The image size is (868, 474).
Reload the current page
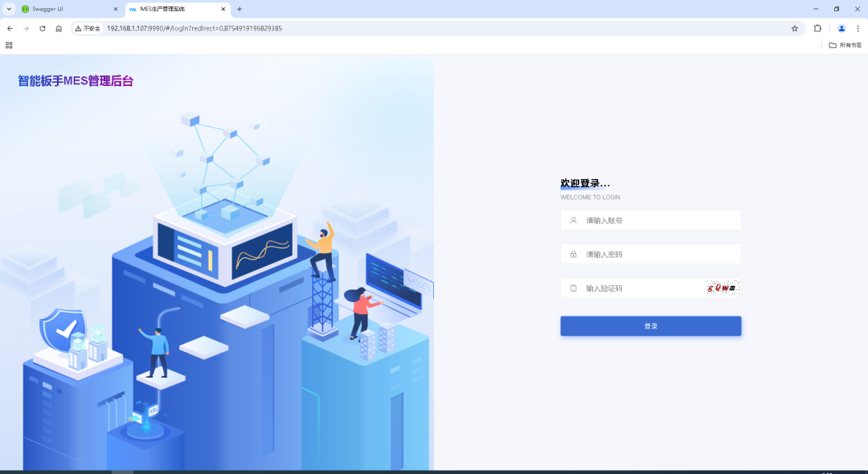[42, 28]
